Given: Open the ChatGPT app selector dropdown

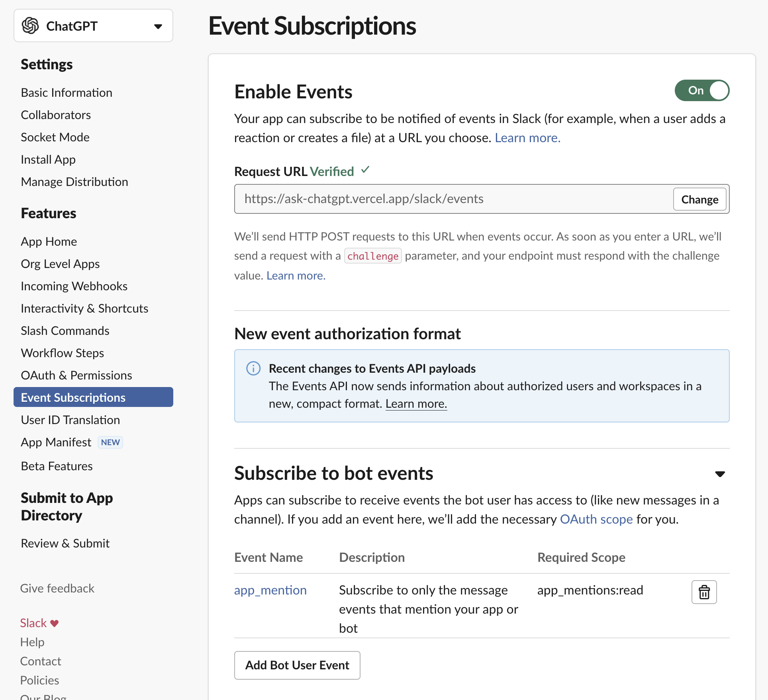Looking at the screenshot, I should click(x=158, y=26).
